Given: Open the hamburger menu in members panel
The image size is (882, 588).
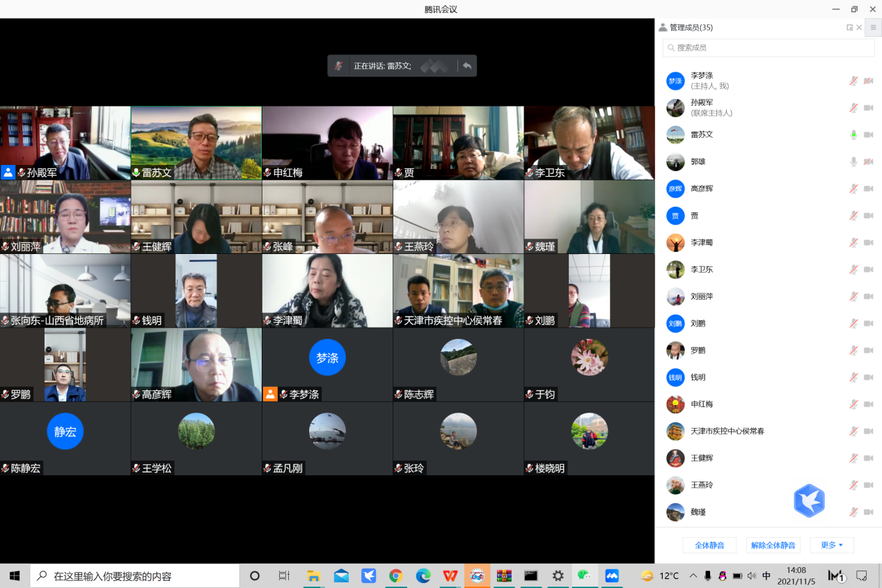Looking at the screenshot, I should tap(873, 28).
